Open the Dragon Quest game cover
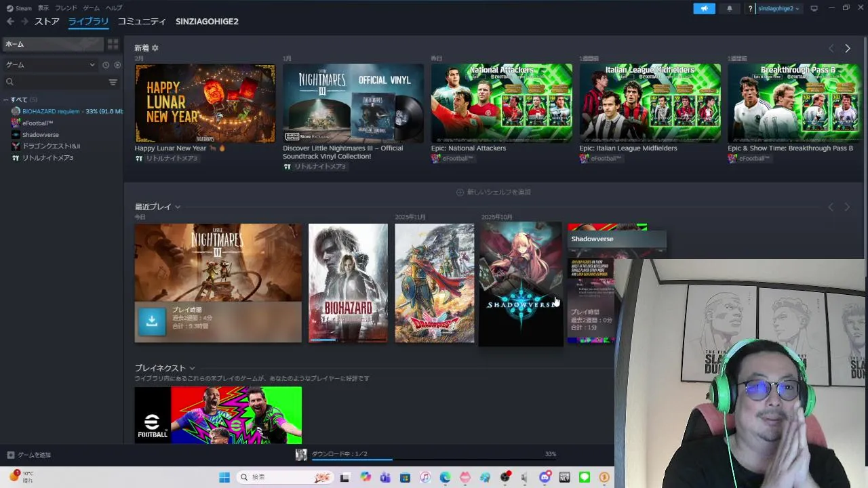This screenshot has width=868, height=488. [435, 283]
